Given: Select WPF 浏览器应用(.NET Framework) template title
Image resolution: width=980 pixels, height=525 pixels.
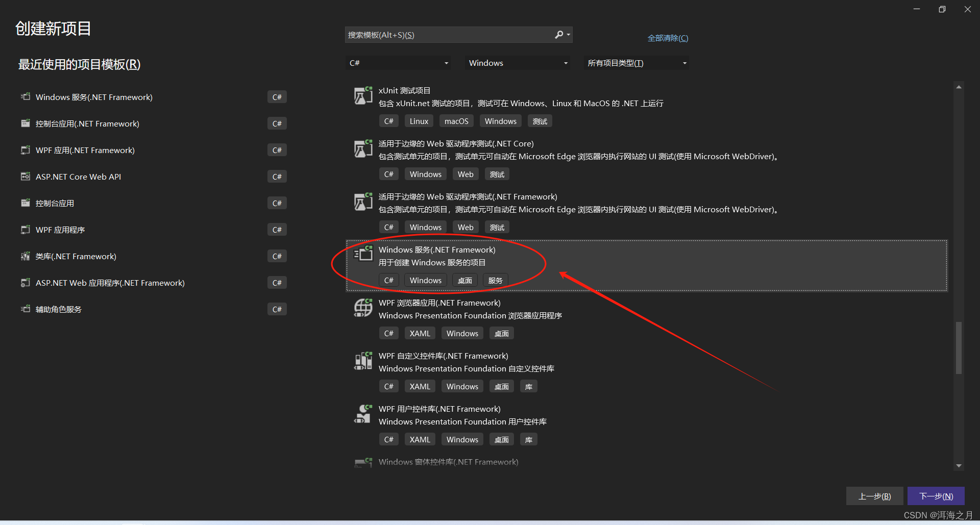Looking at the screenshot, I should click(x=439, y=303).
